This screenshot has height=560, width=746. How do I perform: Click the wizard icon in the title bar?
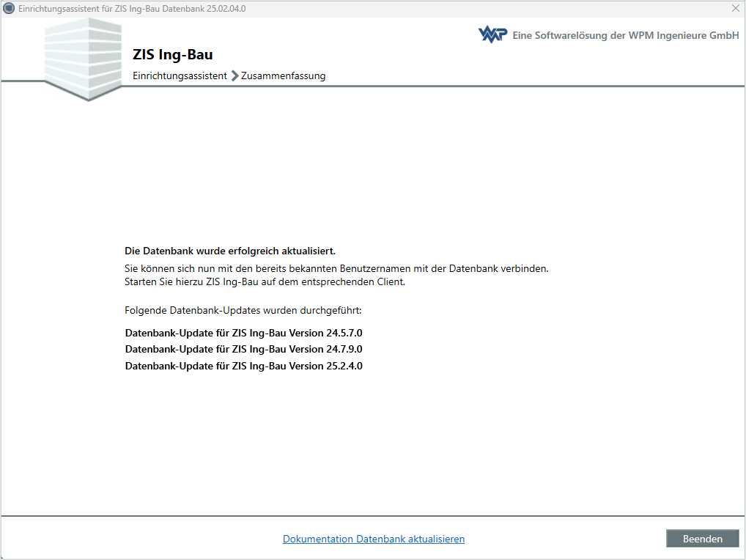[x=8, y=9]
